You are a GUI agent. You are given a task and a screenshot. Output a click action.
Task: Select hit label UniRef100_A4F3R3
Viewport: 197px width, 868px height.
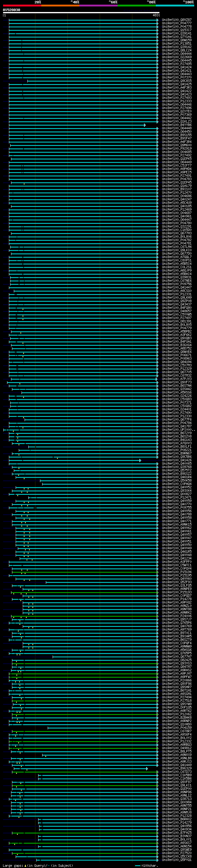click(176, 88)
